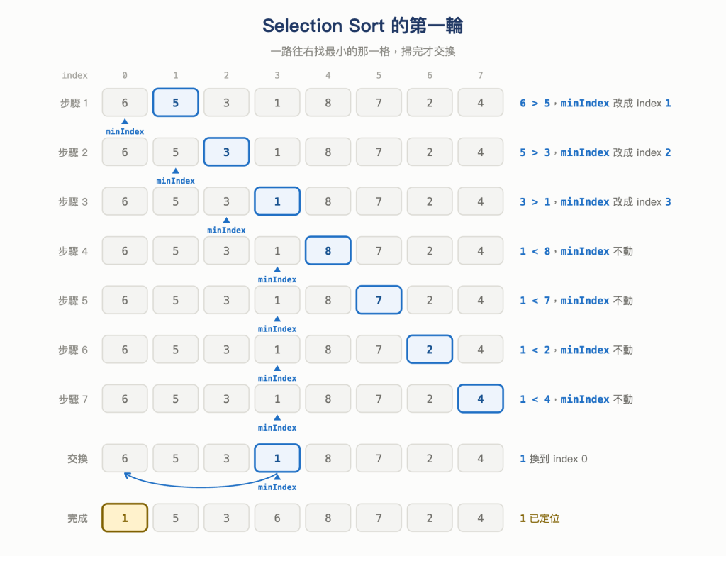Click the minIndex label under the 交換 row
The height and width of the screenshot is (588, 726).
[x=277, y=487]
